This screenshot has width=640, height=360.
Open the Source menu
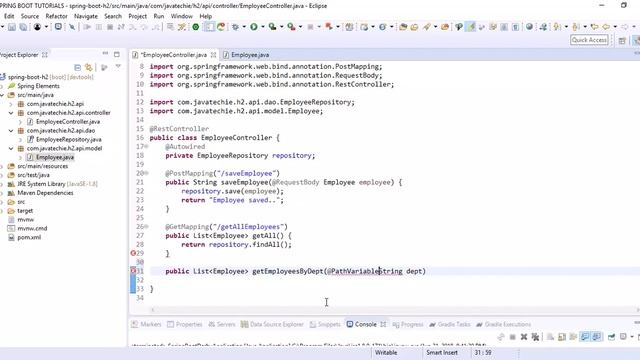[30, 16]
